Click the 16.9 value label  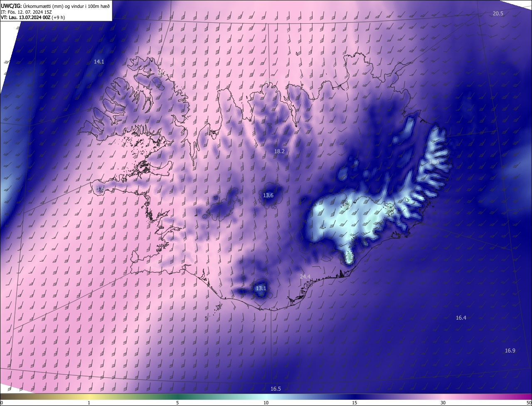[510, 350]
